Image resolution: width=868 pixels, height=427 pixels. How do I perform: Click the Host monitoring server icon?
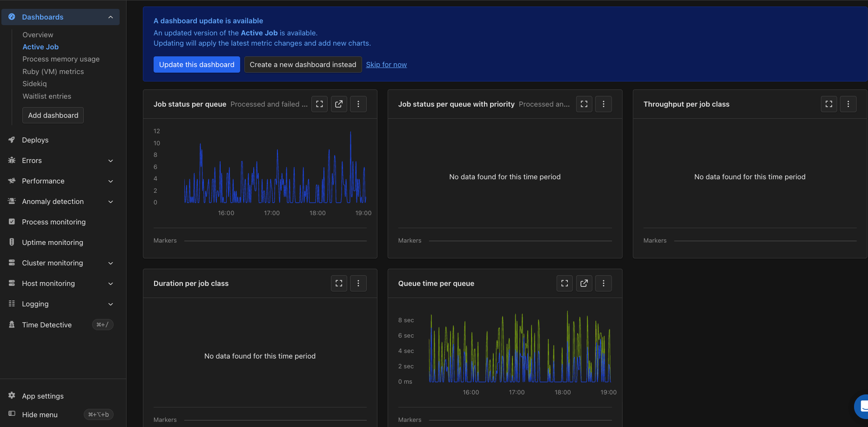[x=12, y=283]
